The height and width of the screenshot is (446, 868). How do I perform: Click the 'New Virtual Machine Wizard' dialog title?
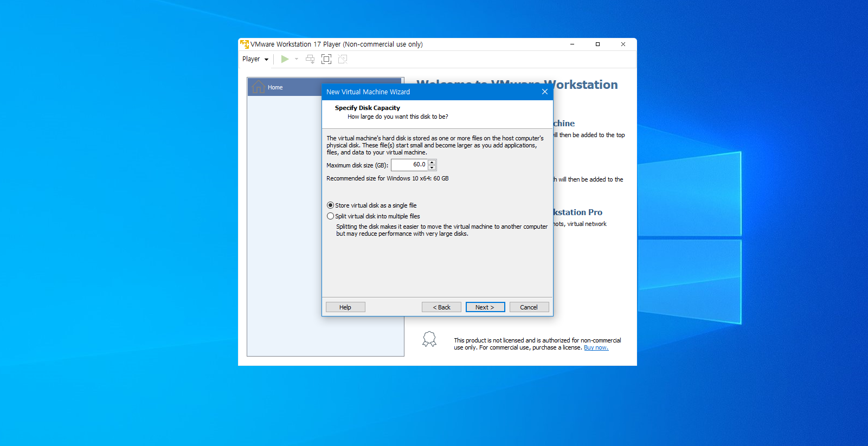(x=368, y=92)
